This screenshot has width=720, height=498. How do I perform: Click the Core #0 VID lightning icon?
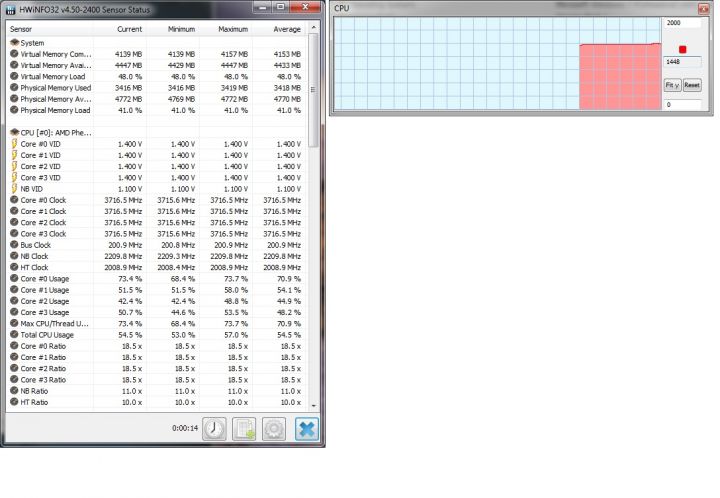pyautogui.click(x=14, y=144)
